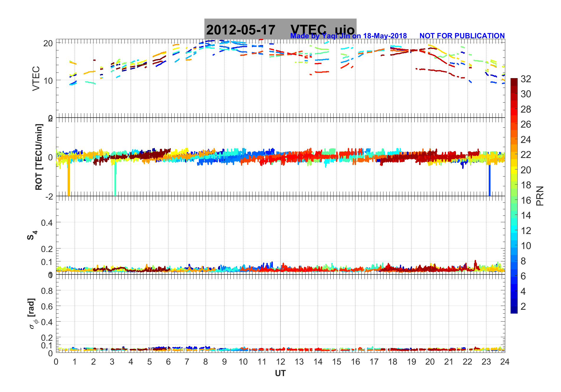Click the "PRN" colorbar label
The image size is (561, 392).
tap(540, 196)
